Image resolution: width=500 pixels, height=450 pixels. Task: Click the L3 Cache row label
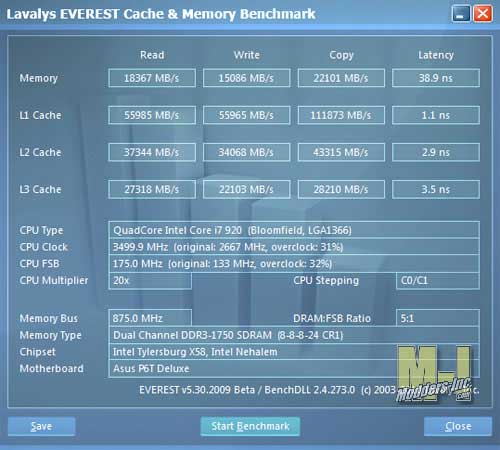click(40, 189)
